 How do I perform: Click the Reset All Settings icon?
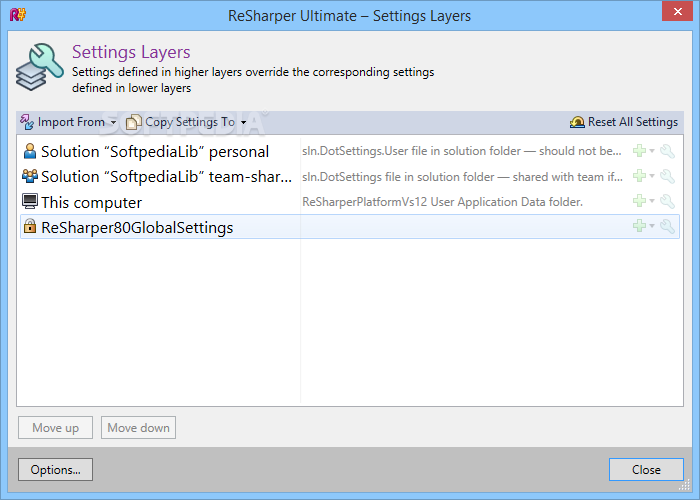tap(577, 122)
